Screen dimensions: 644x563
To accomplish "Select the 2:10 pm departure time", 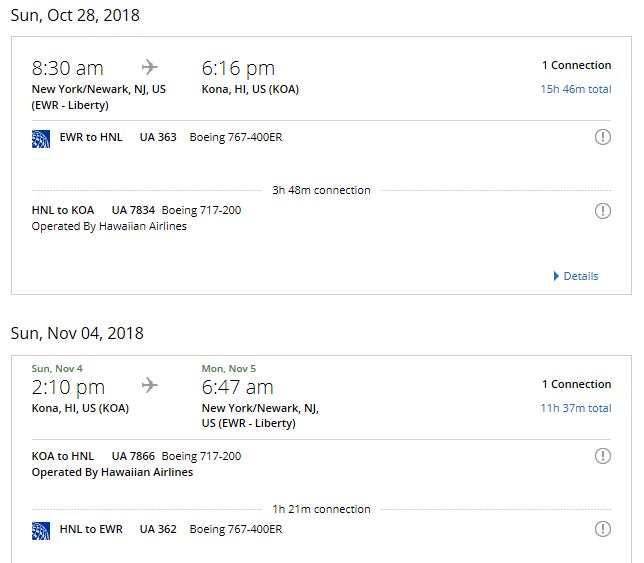I will (68, 386).
